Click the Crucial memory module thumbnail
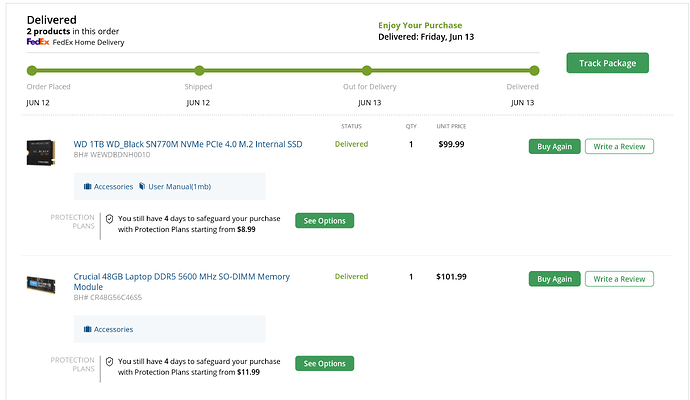 tap(40, 284)
